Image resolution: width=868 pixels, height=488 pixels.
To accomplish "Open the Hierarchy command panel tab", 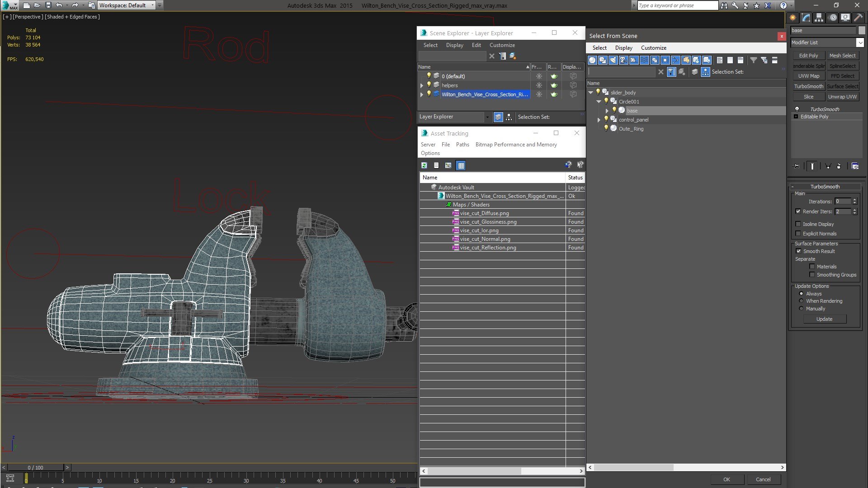I will coord(819,18).
